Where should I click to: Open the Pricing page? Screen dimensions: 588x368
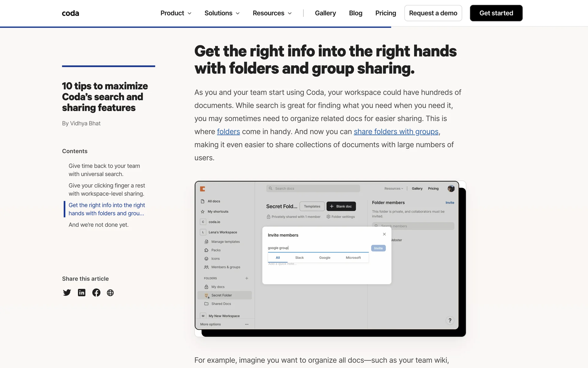[386, 13]
